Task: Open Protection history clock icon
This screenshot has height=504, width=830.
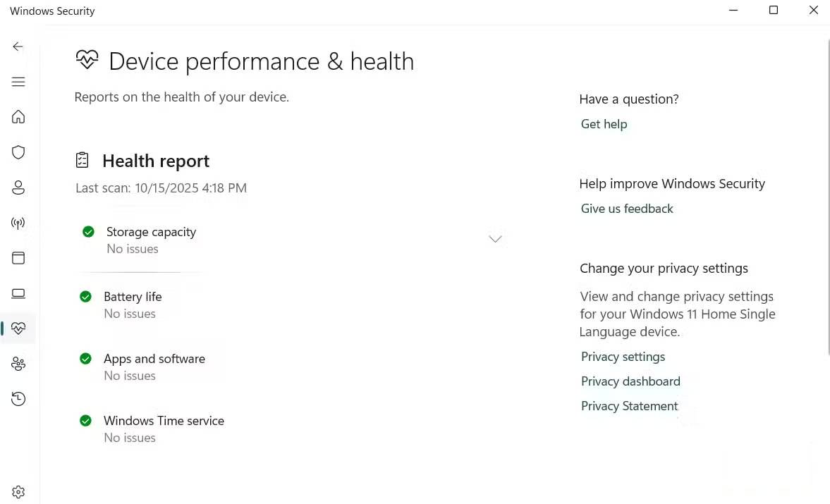Action: (18, 399)
